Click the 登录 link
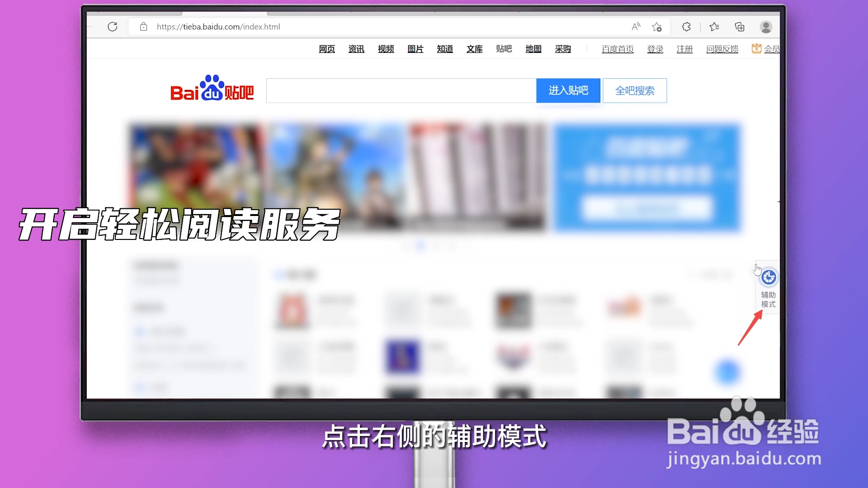The width and height of the screenshot is (868, 488). [x=655, y=49]
